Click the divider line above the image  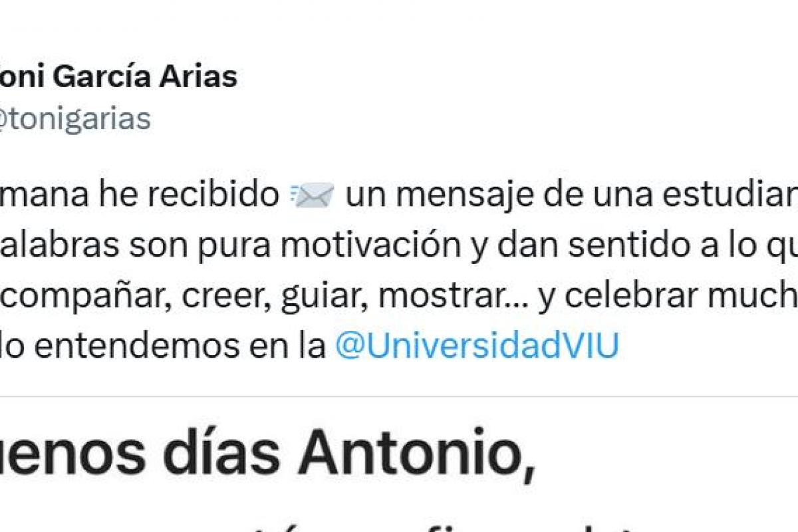(399, 397)
